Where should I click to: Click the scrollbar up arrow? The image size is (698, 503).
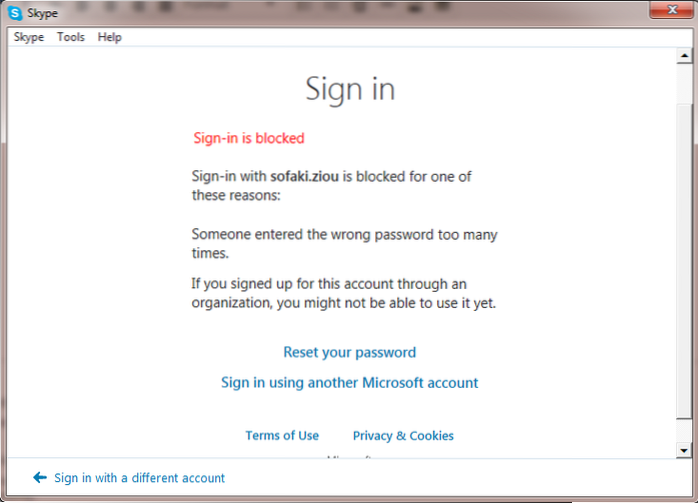684,56
